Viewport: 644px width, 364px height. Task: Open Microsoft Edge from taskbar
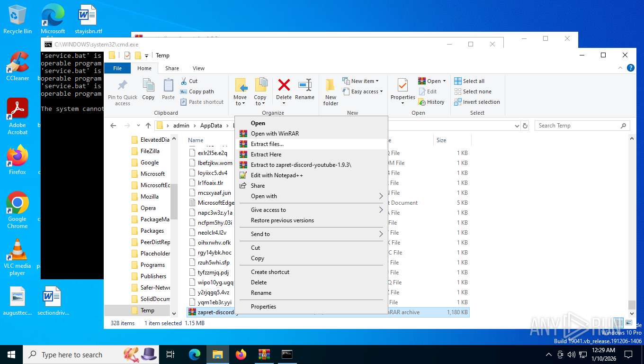[195, 355]
